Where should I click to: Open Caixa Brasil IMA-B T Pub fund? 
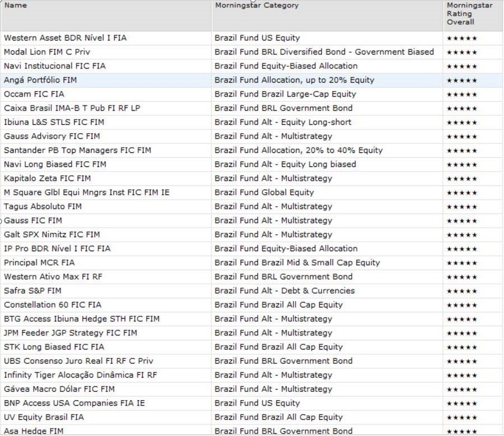pyautogui.click(x=72, y=108)
